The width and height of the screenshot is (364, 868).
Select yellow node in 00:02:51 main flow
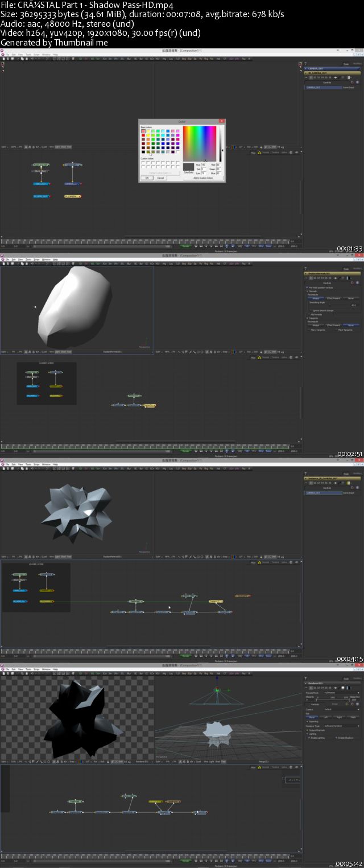click(x=149, y=405)
